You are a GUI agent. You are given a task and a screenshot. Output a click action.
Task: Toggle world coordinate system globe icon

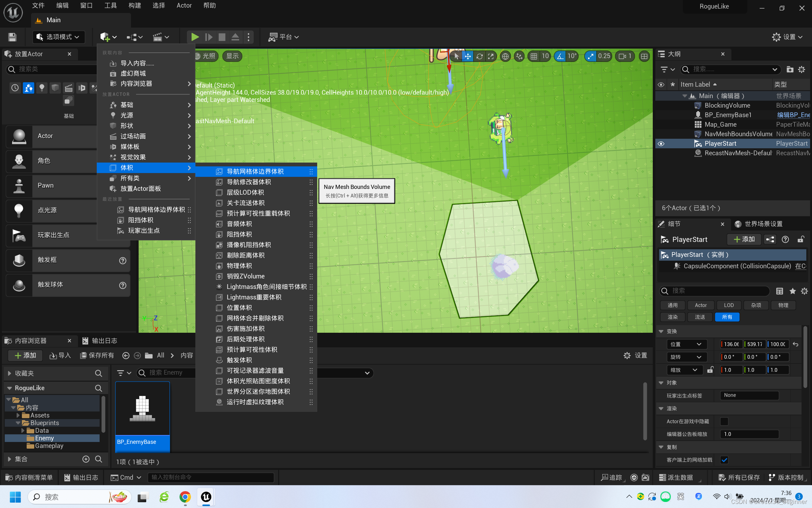505,56
